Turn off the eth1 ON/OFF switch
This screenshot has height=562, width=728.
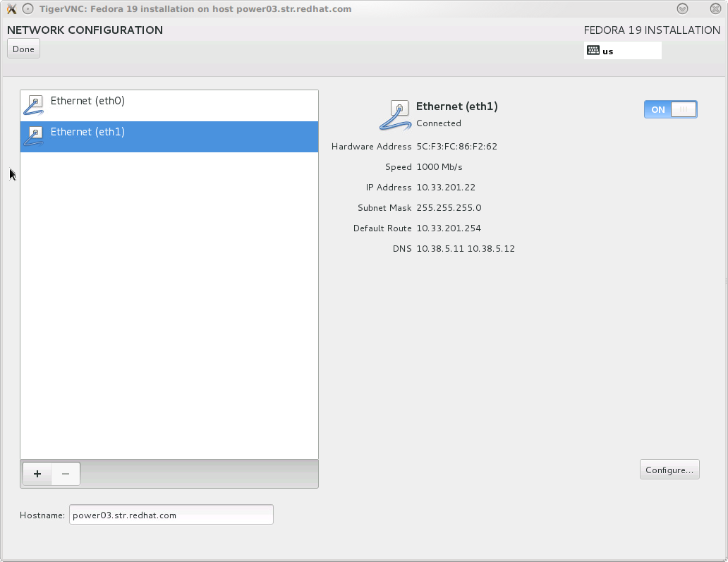click(x=670, y=109)
